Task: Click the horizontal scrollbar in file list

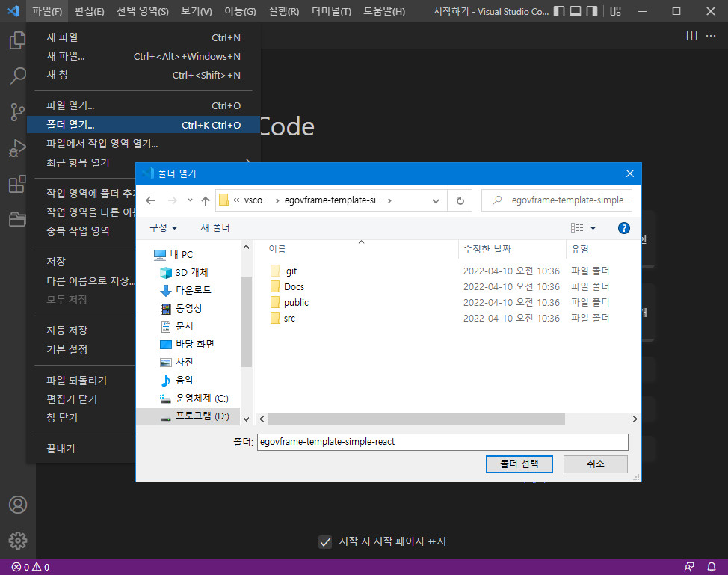Action: pyautogui.click(x=416, y=419)
